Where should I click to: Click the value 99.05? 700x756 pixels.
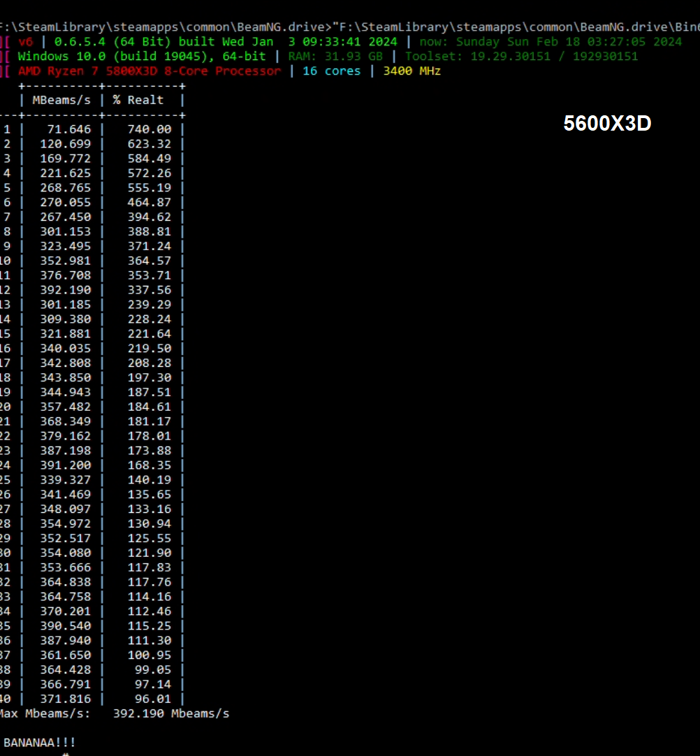(153, 669)
